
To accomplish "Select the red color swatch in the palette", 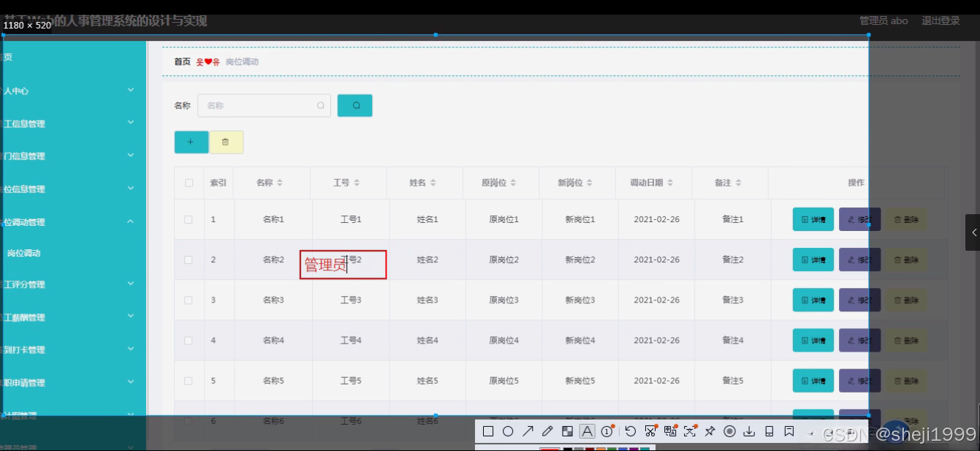I will [x=550, y=448].
